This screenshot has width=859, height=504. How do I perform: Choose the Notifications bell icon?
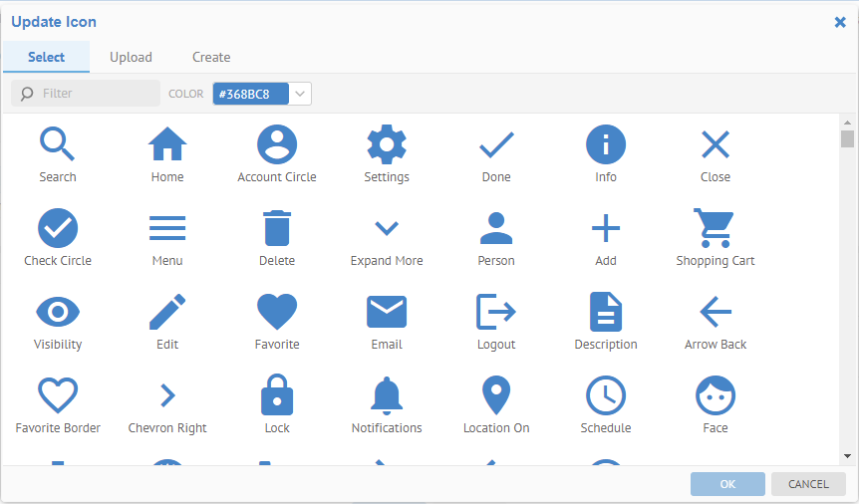pyautogui.click(x=387, y=396)
